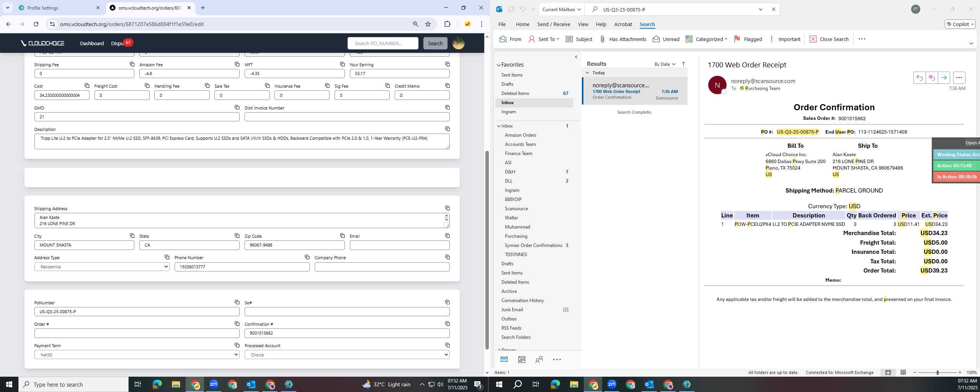Switch to Outlook Home tab

[523, 24]
